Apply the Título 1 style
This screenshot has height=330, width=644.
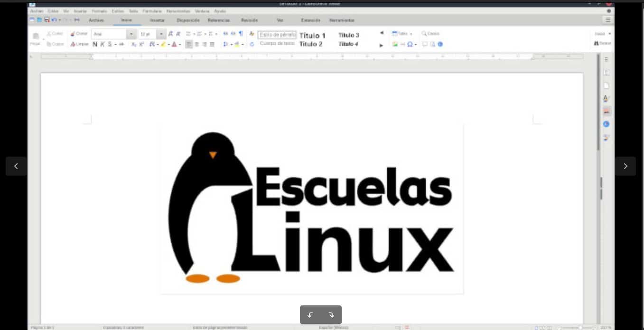pyautogui.click(x=312, y=36)
